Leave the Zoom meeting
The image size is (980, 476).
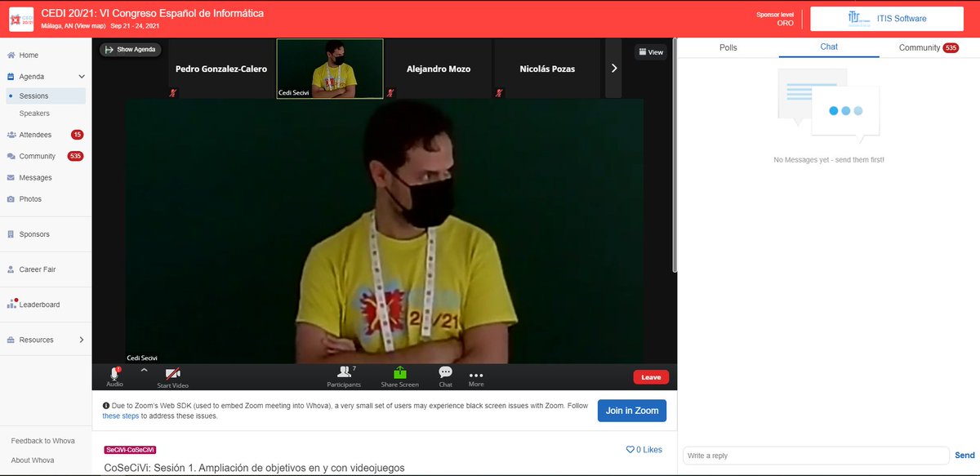[651, 377]
